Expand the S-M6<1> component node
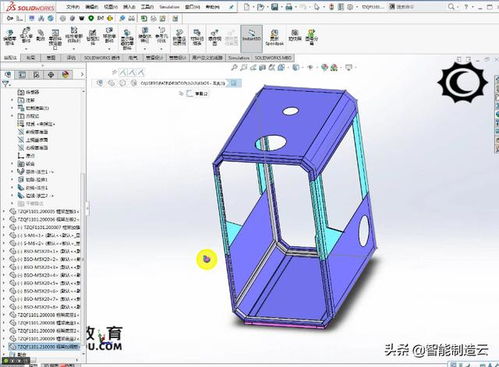The image size is (499, 367). click(4, 235)
